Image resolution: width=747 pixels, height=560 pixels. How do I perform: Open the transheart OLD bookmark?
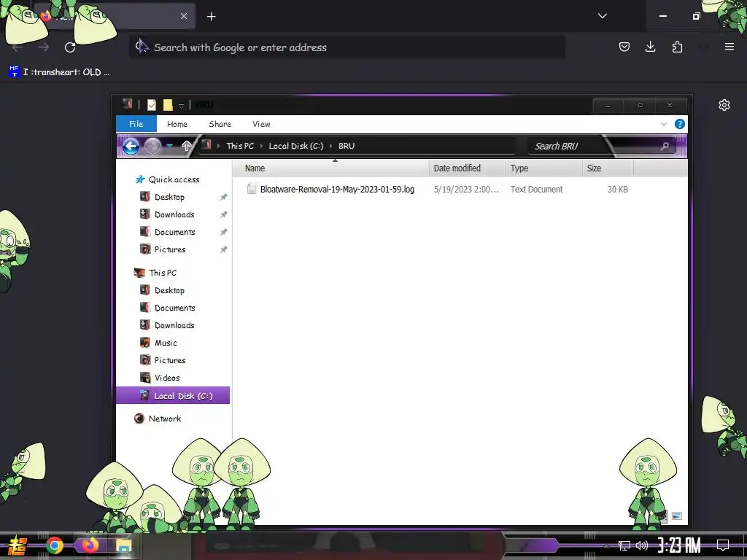click(x=60, y=72)
